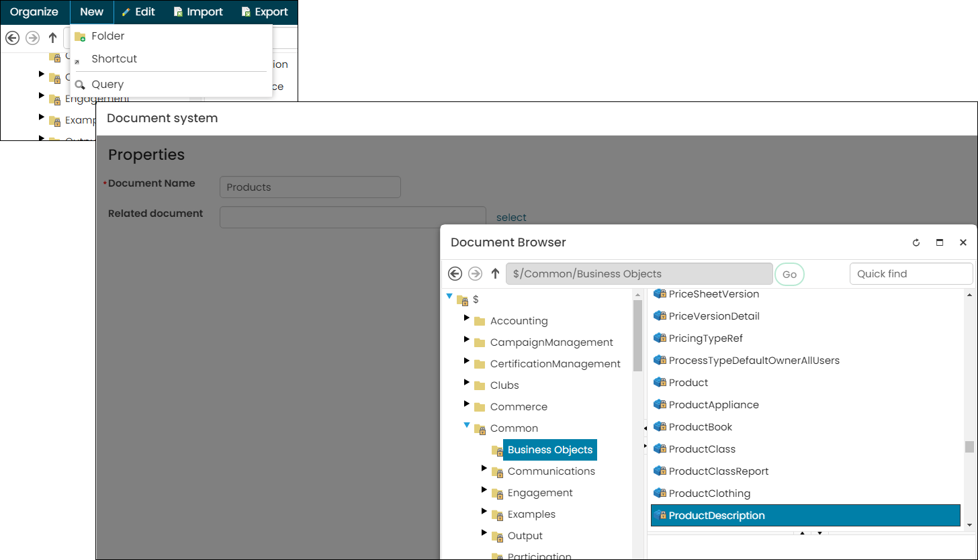978x560 pixels.
Task: Select the CertificationManagement tree folder
Action: (555, 364)
